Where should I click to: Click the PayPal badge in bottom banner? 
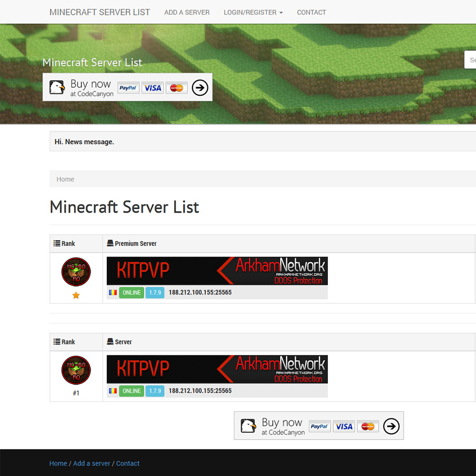(x=319, y=426)
